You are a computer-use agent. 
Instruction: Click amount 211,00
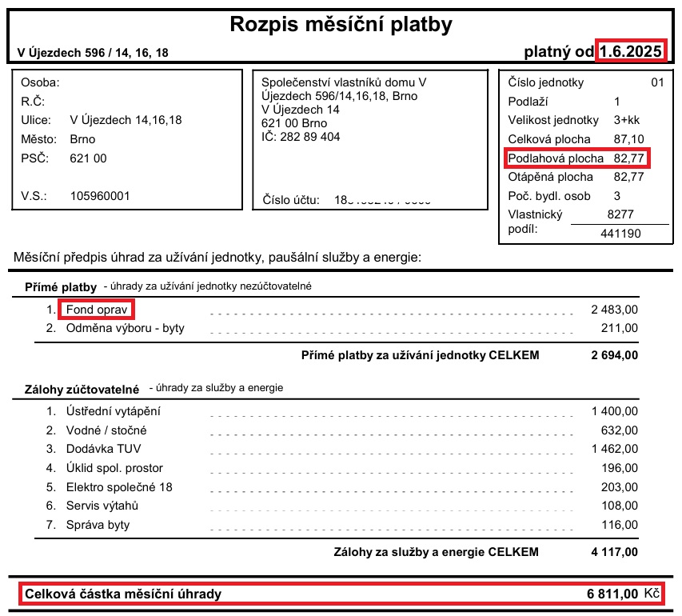[x=620, y=328]
